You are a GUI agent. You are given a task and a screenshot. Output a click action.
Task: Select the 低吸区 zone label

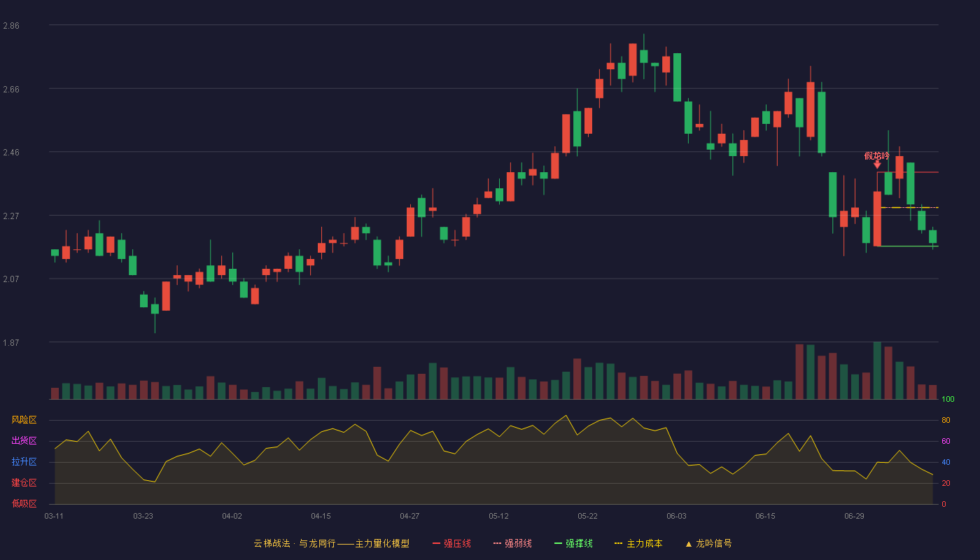pyautogui.click(x=24, y=504)
